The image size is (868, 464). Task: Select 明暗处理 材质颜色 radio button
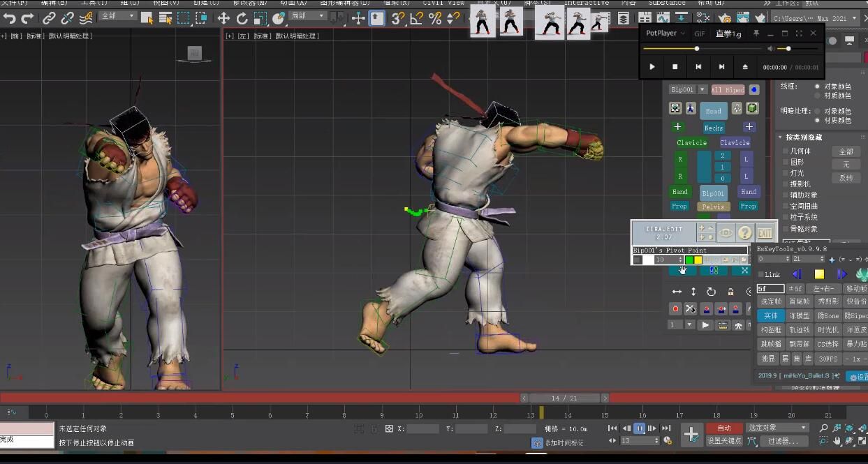pyautogui.click(x=818, y=120)
